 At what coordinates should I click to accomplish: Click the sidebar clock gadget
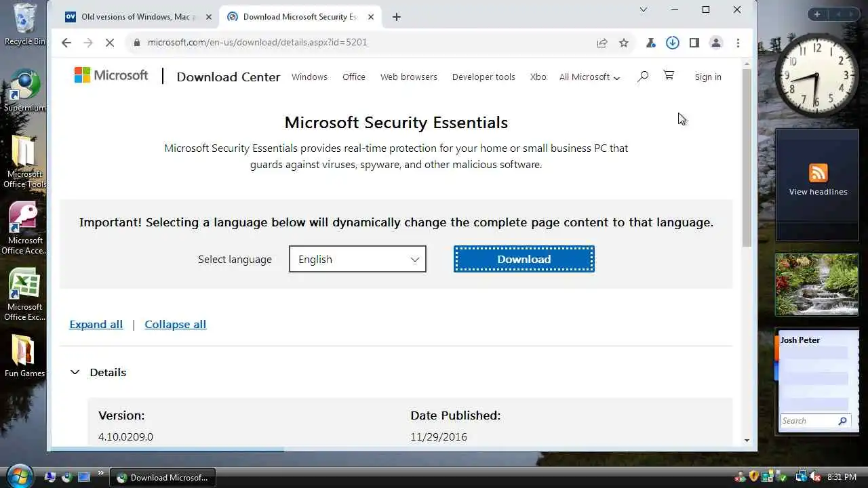coord(817,76)
